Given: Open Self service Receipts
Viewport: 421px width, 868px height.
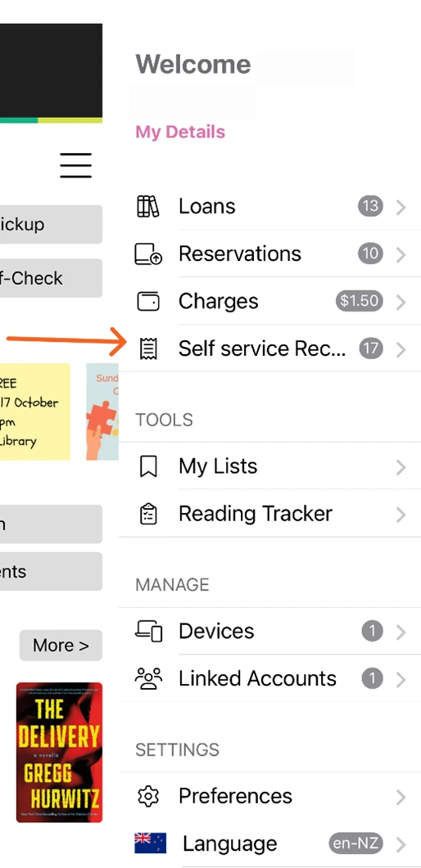Looking at the screenshot, I should pyautogui.click(x=269, y=349).
